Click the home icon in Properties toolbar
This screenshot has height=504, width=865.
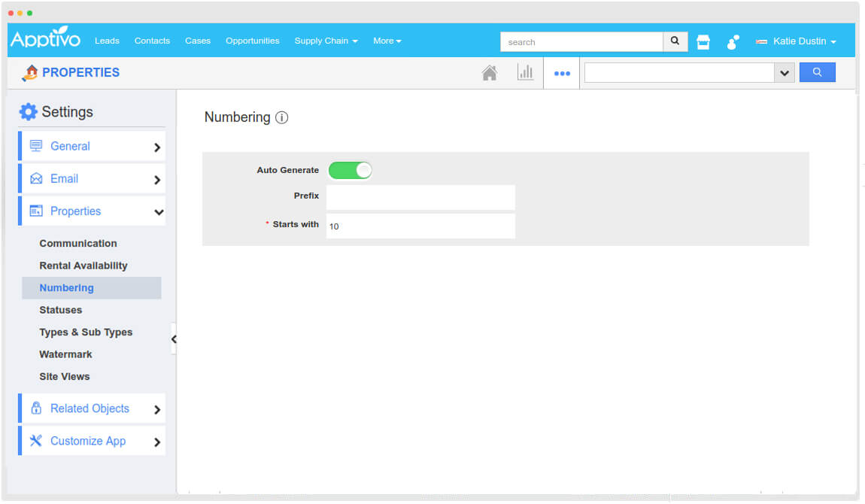point(489,73)
